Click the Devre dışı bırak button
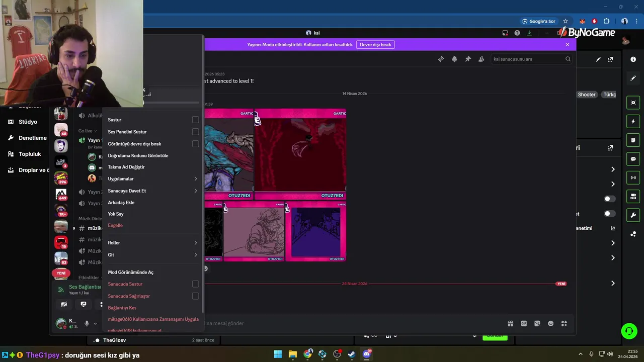 coord(375,45)
